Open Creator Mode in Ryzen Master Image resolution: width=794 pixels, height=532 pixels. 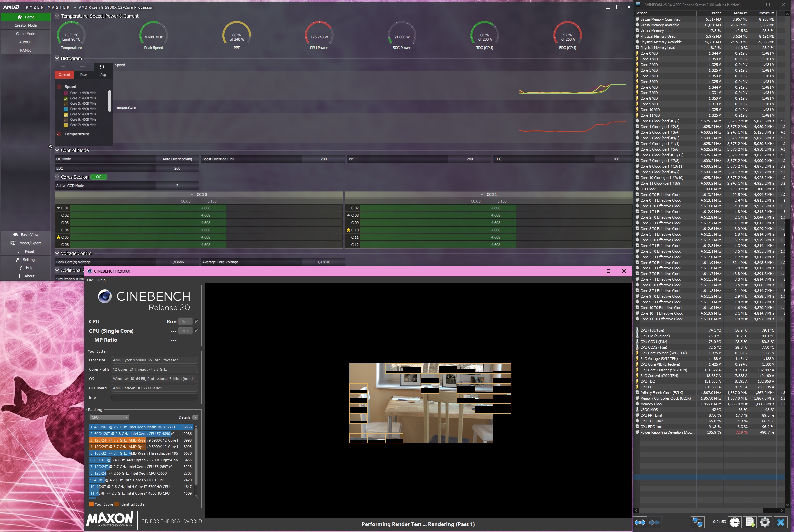click(25, 25)
